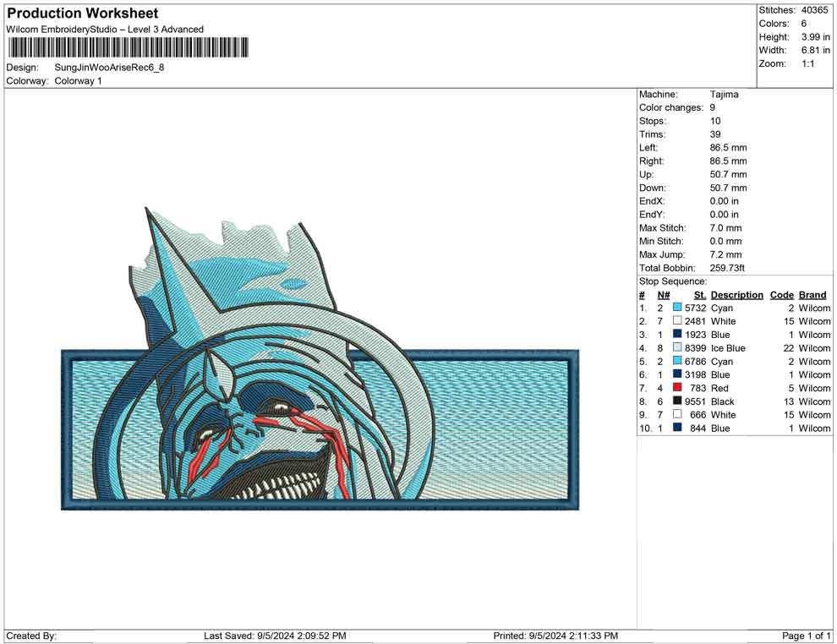Click the Zoom value 1:1
The image size is (837, 644).
[x=808, y=63]
